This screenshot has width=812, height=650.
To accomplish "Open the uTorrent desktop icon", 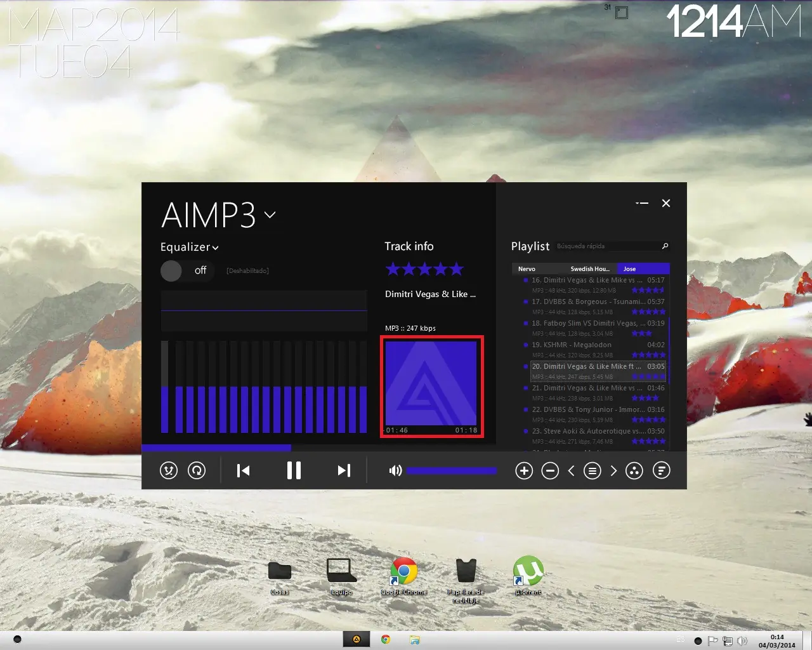I will click(527, 571).
